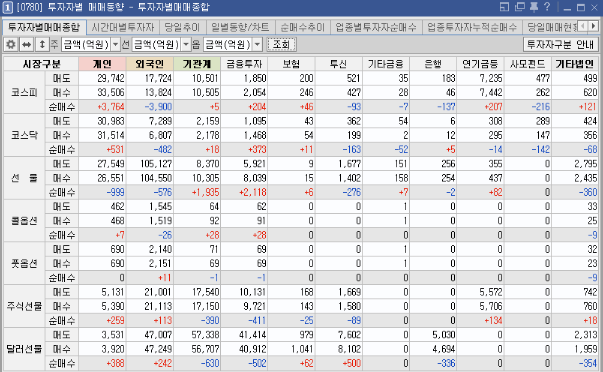The width and height of the screenshot is (603, 372).
Task: Click the 시장구분 header cell
Action: (x=41, y=64)
